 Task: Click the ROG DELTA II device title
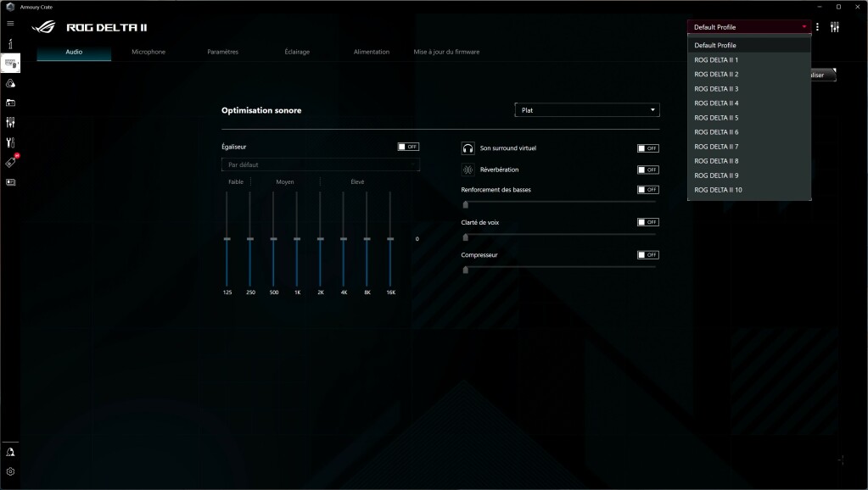click(106, 27)
